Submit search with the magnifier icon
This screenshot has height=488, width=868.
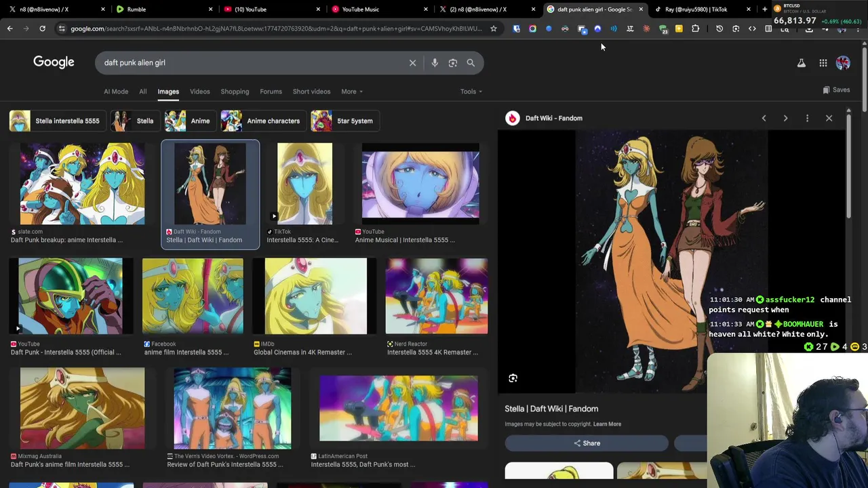pos(471,62)
